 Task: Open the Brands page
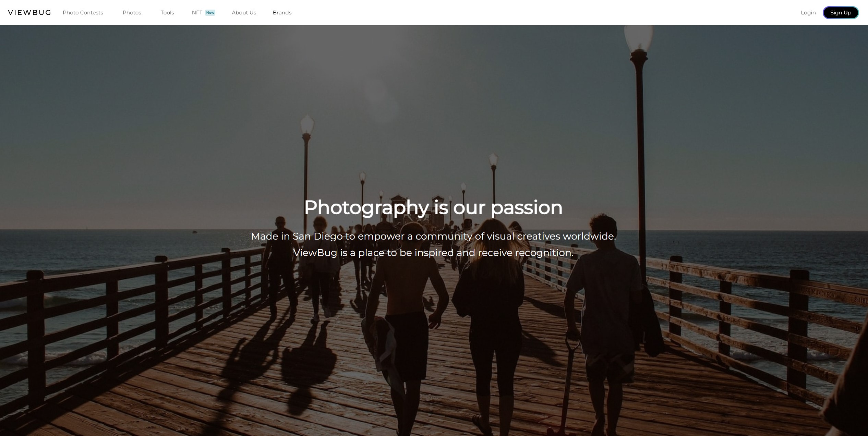pyautogui.click(x=282, y=13)
